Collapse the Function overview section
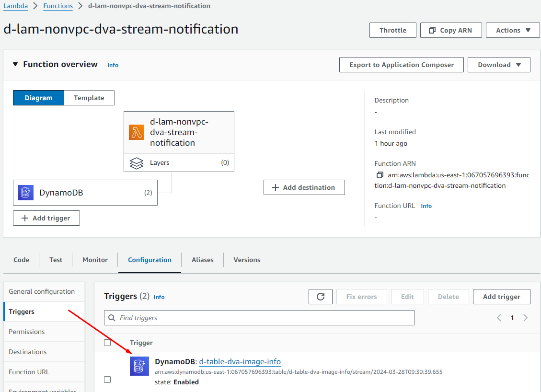Screen dimensions: 541x392 (15, 64)
